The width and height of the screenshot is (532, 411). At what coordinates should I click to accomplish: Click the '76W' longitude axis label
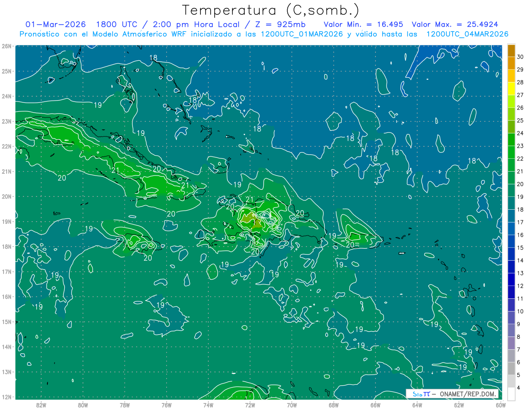click(166, 404)
